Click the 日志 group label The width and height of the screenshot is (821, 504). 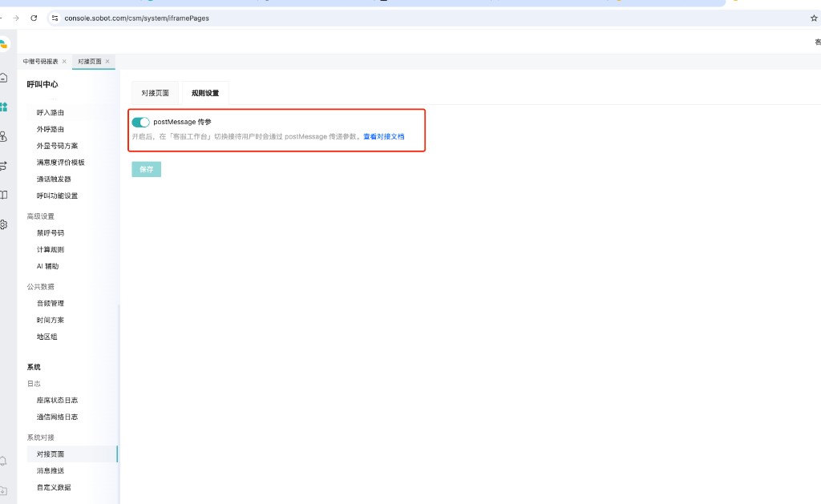pyautogui.click(x=34, y=384)
